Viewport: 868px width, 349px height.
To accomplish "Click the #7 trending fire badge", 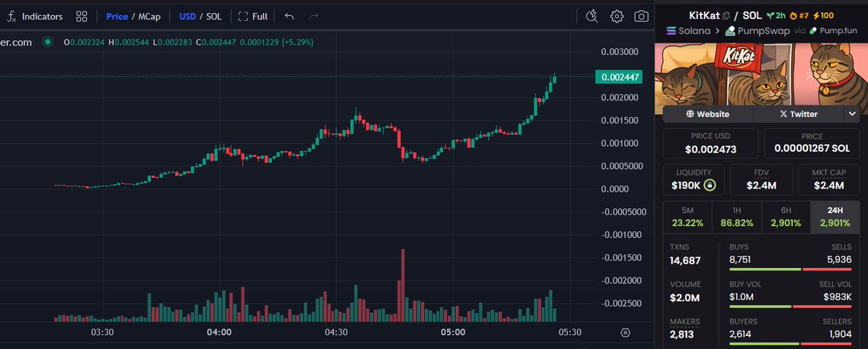I will point(799,15).
